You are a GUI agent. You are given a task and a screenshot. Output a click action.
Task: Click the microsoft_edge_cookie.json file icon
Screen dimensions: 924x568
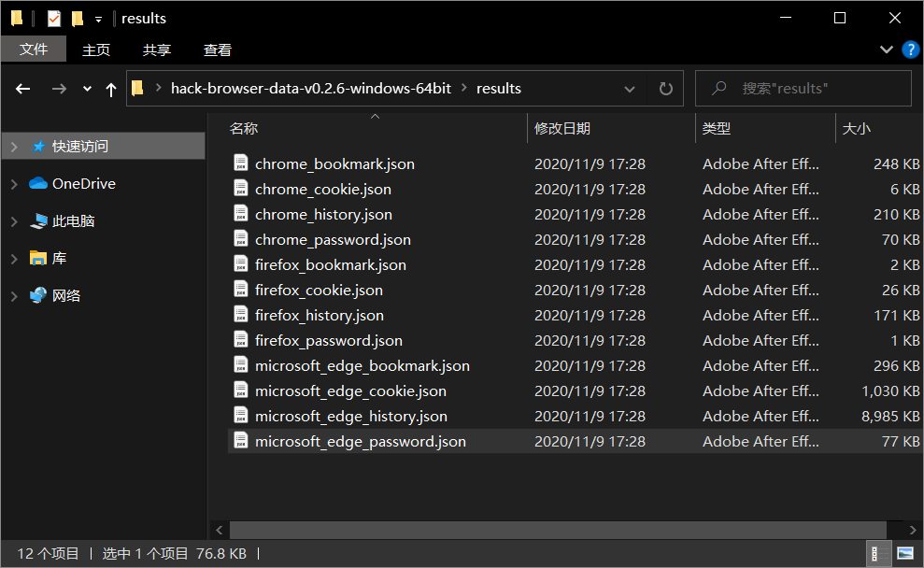(240, 390)
